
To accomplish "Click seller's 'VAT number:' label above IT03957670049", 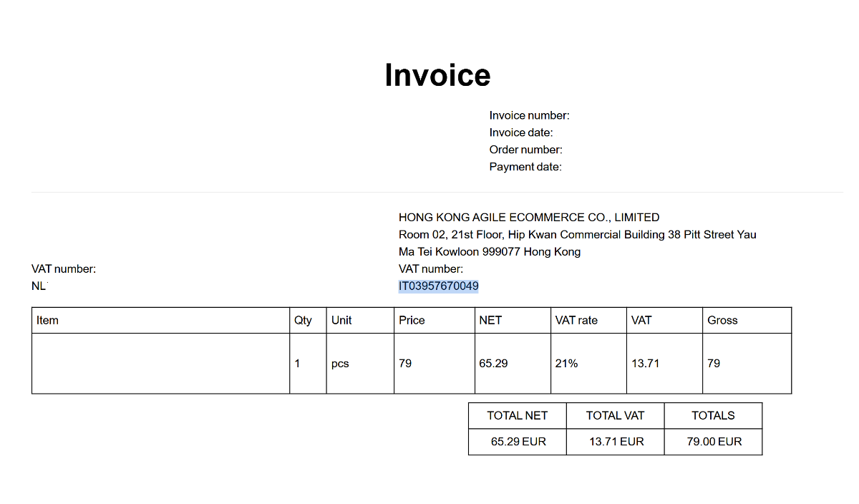I will coord(431,269).
